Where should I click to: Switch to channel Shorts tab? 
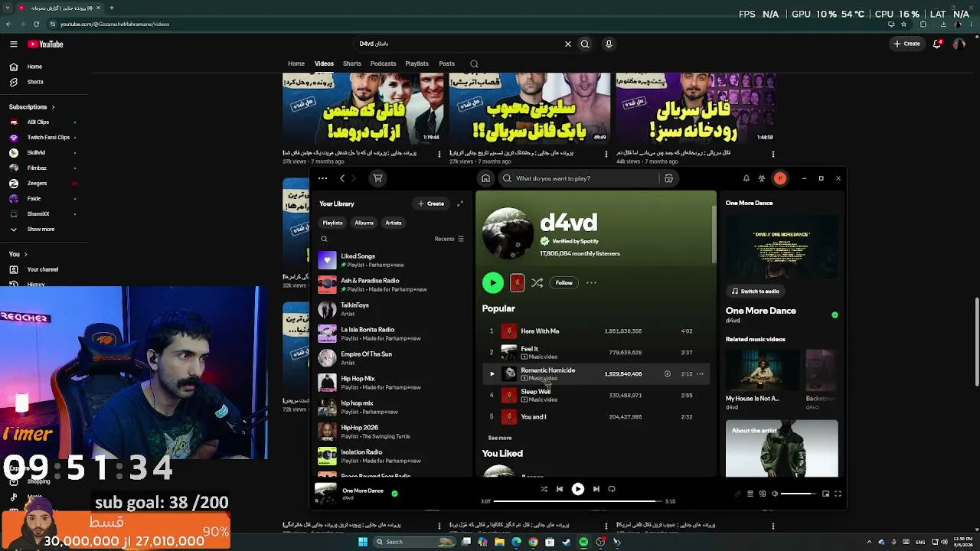pyautogui.click(x=352, y=64)
